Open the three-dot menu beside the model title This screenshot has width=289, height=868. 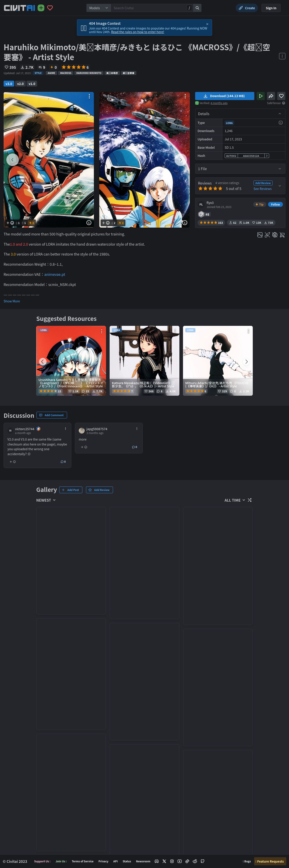click(x=282, y=56)
